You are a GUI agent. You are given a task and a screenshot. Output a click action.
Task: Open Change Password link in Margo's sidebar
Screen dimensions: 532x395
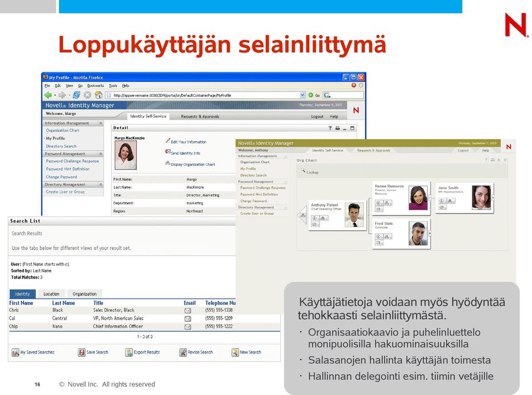[62, 177]
